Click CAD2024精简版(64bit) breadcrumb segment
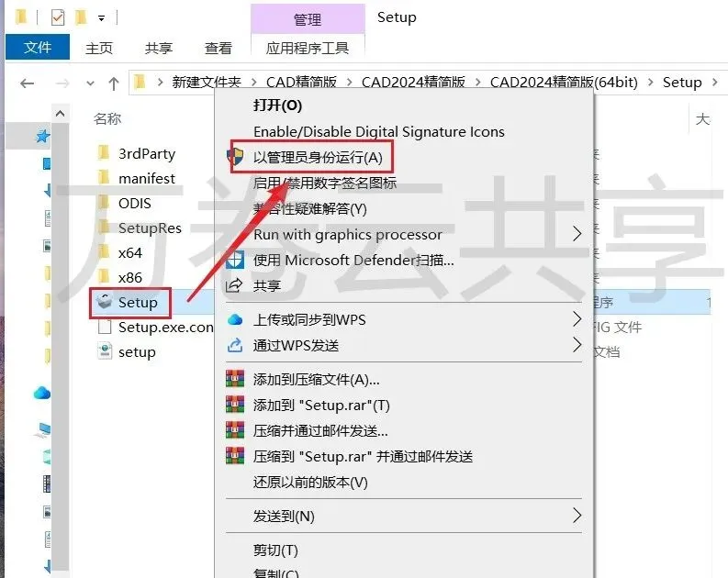The image size is (728, 578). (x=564, y=82)
